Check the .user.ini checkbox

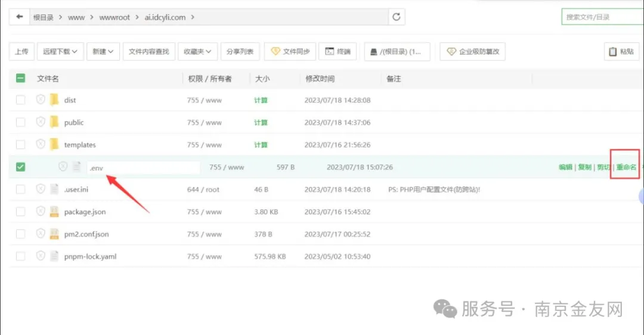[x=20, y=190]
